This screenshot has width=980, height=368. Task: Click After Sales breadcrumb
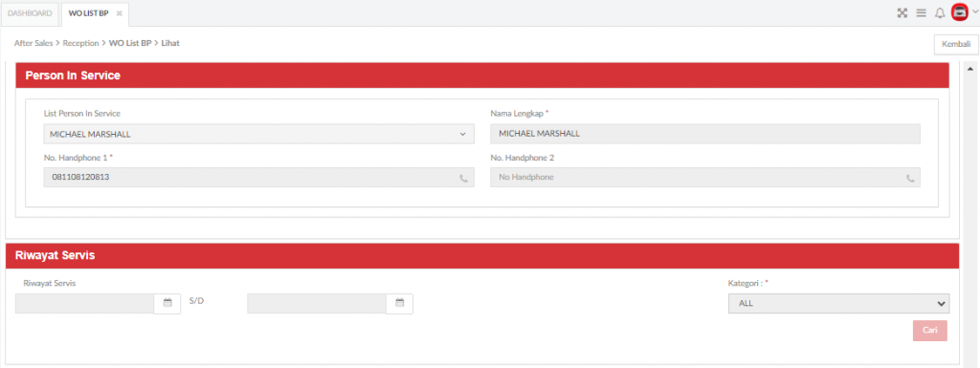click(x=33, y=43)
